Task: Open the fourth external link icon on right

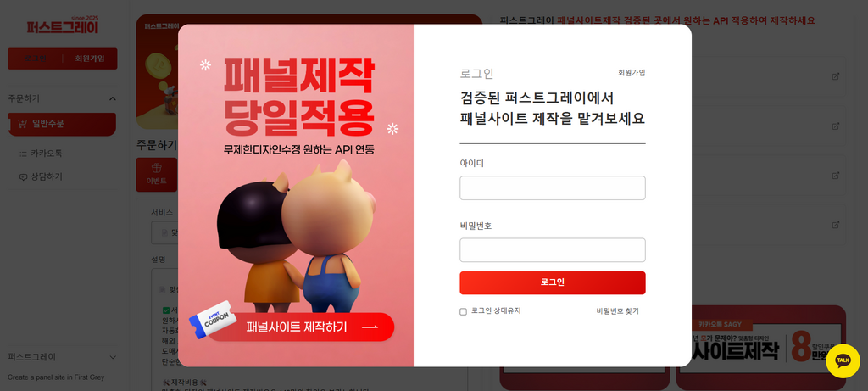Action: click(x=835, y=224)
